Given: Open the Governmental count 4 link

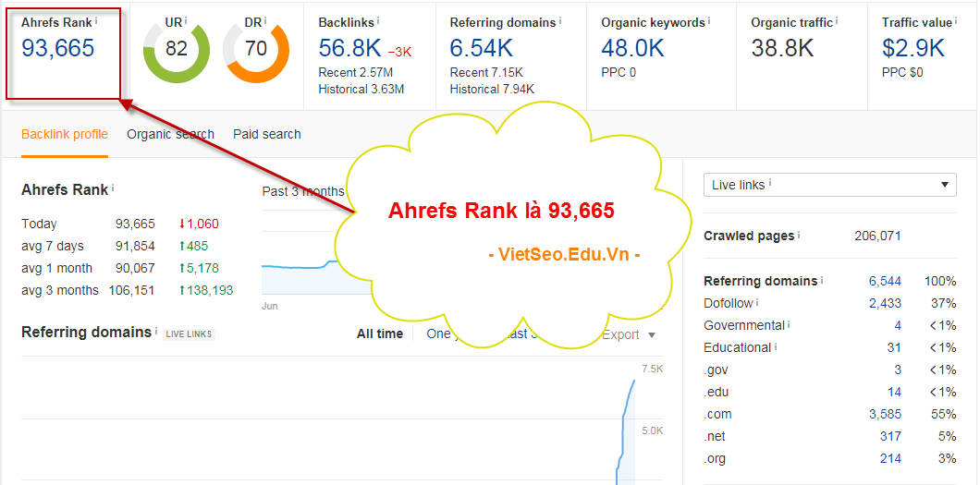Looking at the screenshot, I should (898, 325).
